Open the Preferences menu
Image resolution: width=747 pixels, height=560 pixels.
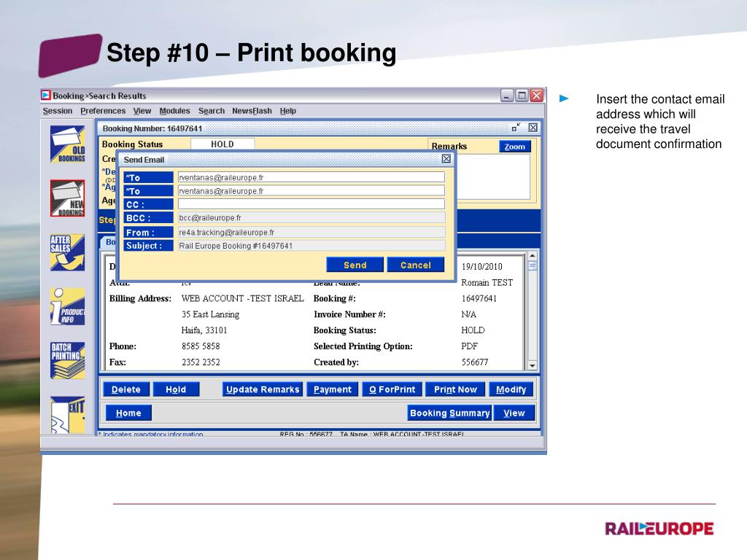click(x=103, y=111)
